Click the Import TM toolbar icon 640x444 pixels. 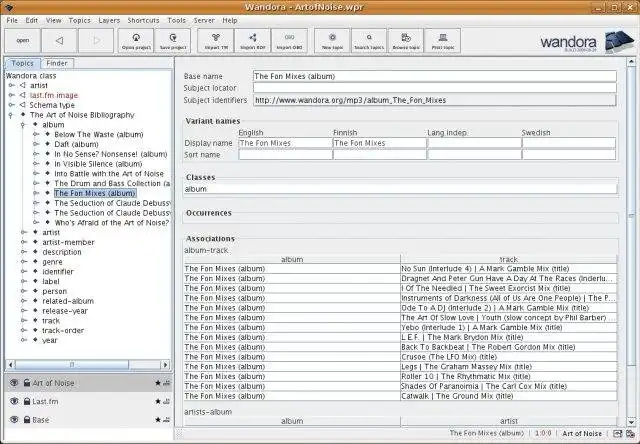216,41
